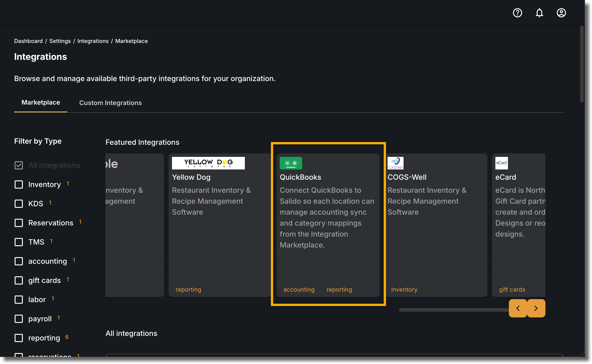Click the 'Filter by Type' heading

pyautogui.click(x=38, y=141)
